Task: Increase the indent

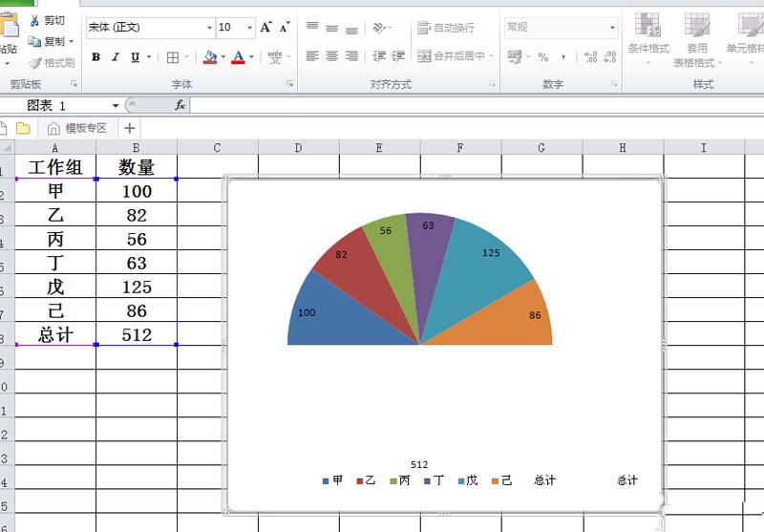Action: tap(398, 56)
